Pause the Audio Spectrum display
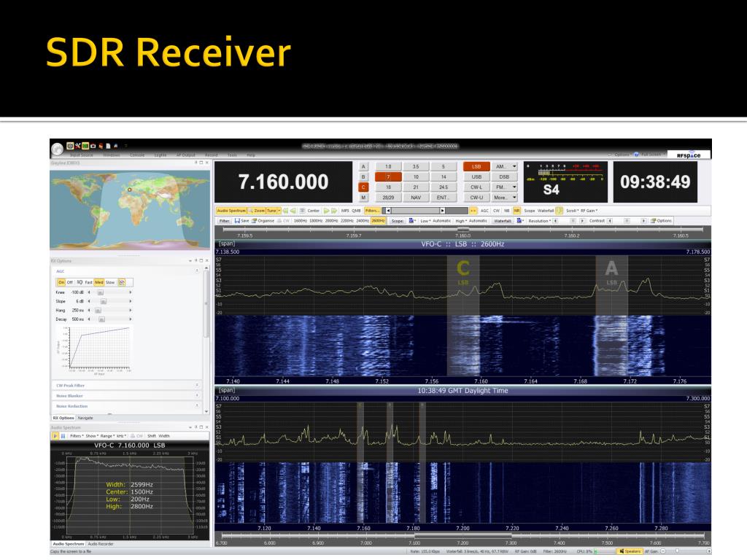This screenshot has width=747, height=560. coord(63,436)
